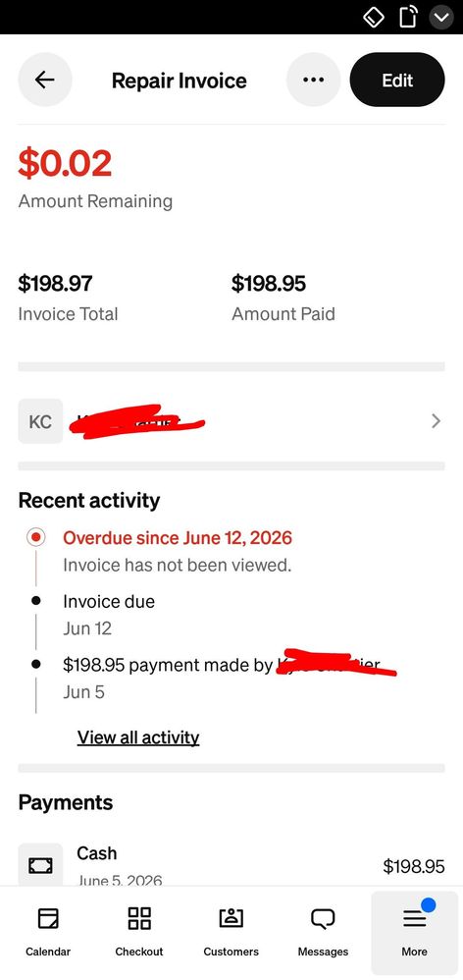463x980 pixels.
Task: Open the three-dot more options menu
Action: [313, 80]
